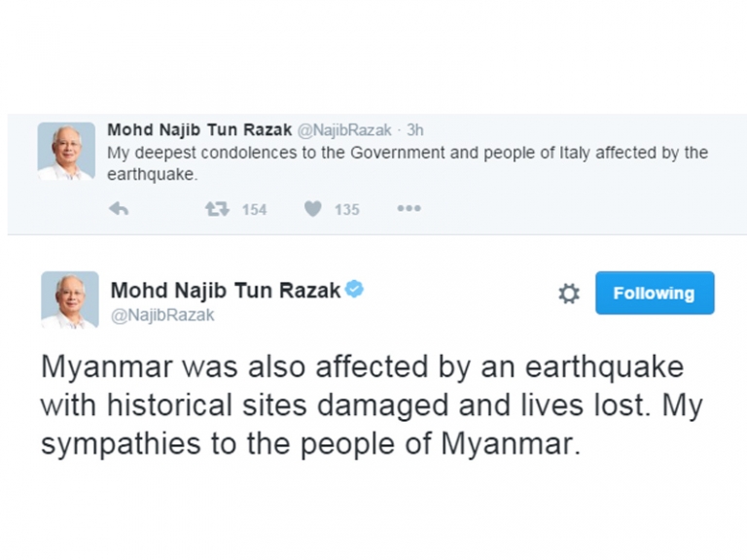The width and height of the screenshot is (747, 560).
Task: Click the large Mohd Najib Tun Razak name heading
Action: pyautogui.click(x=226, y=290)
